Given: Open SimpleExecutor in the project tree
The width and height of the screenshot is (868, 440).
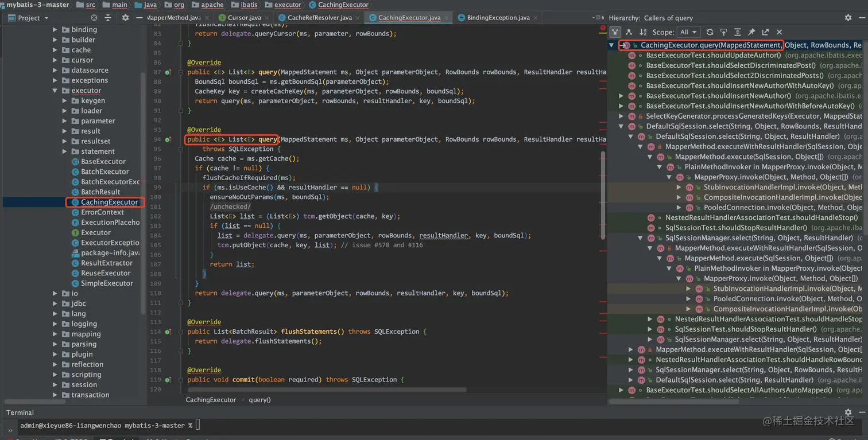Looking at the screenshot, I should click(102, 283).
